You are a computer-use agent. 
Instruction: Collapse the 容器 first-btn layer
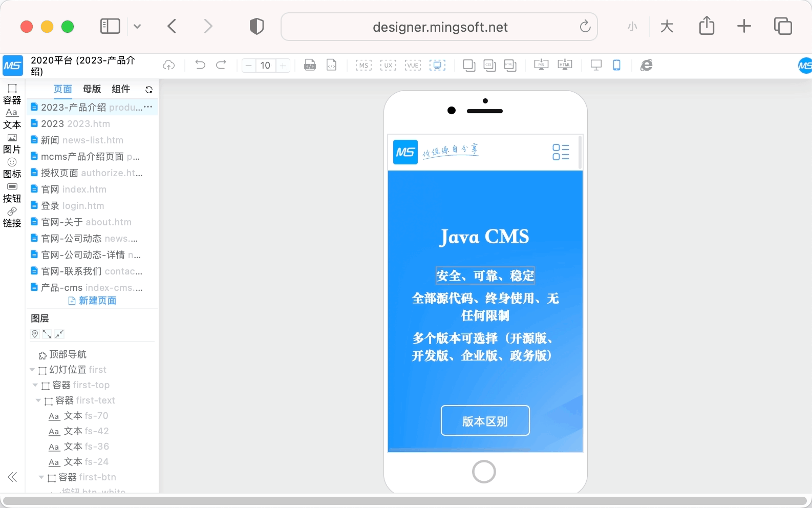pos(41,477)
